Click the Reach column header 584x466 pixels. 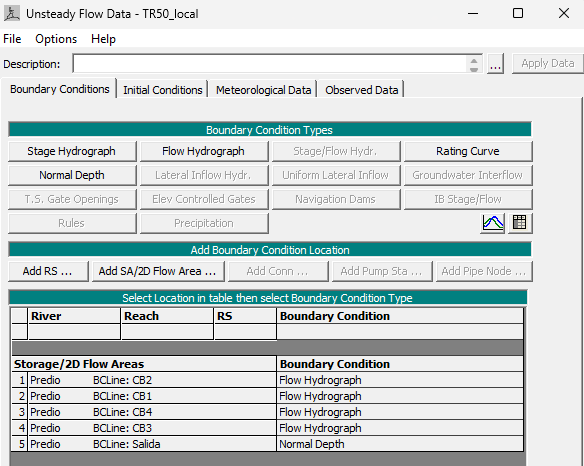coord(167,316)
